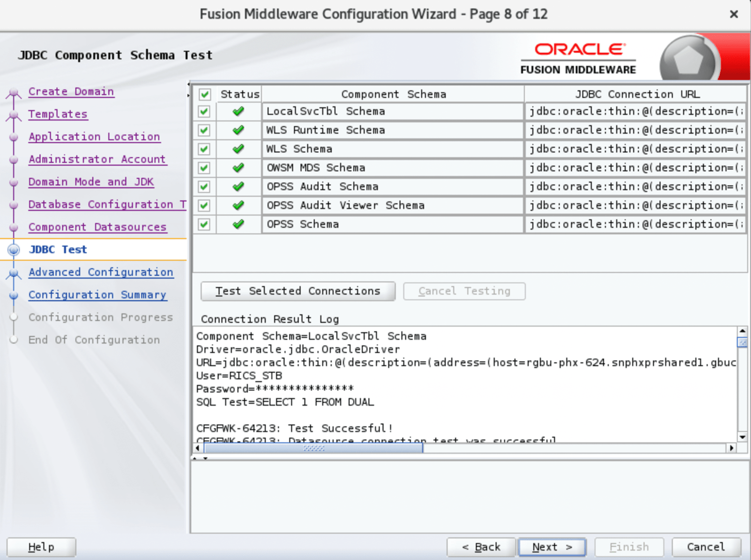
Task: Click the green status checkmark for WLS Schema
Action: 238,149
